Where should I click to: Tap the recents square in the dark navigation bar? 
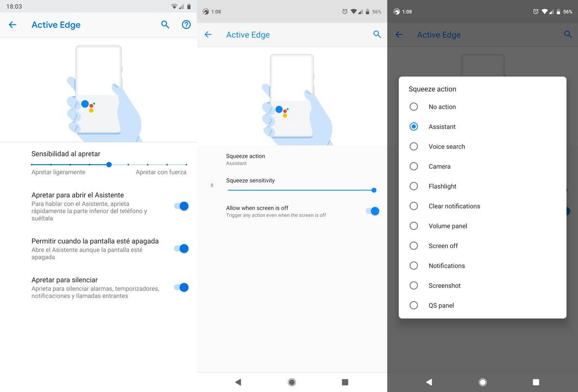(x=536, y=382)
